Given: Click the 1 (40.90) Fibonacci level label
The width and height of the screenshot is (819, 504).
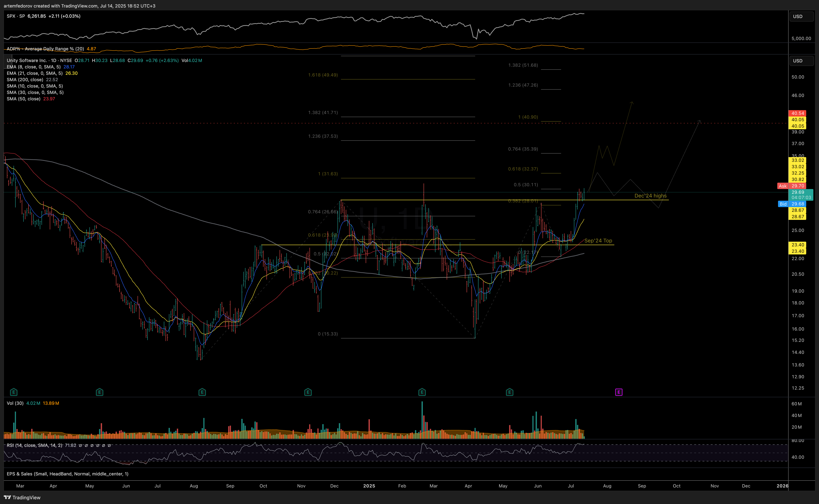Looking at the screenshot, I should tap(528, 117).
